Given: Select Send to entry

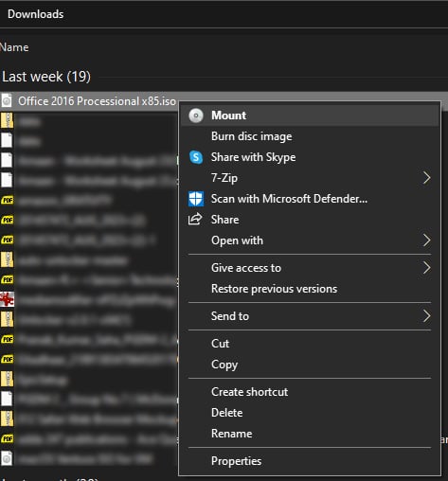Looking at the screenshot, I should coord(310,316).
